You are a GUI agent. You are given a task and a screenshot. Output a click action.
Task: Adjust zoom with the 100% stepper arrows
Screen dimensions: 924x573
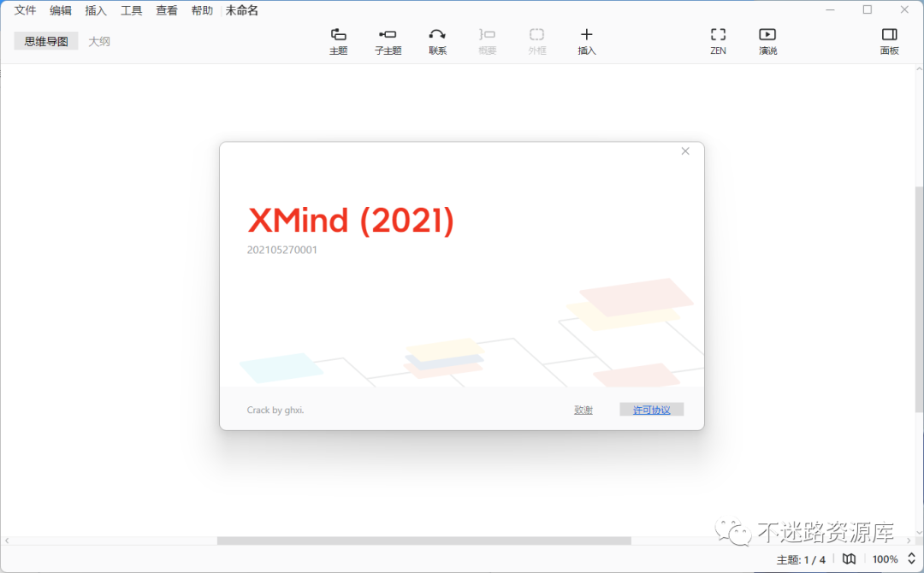[911, 558]
